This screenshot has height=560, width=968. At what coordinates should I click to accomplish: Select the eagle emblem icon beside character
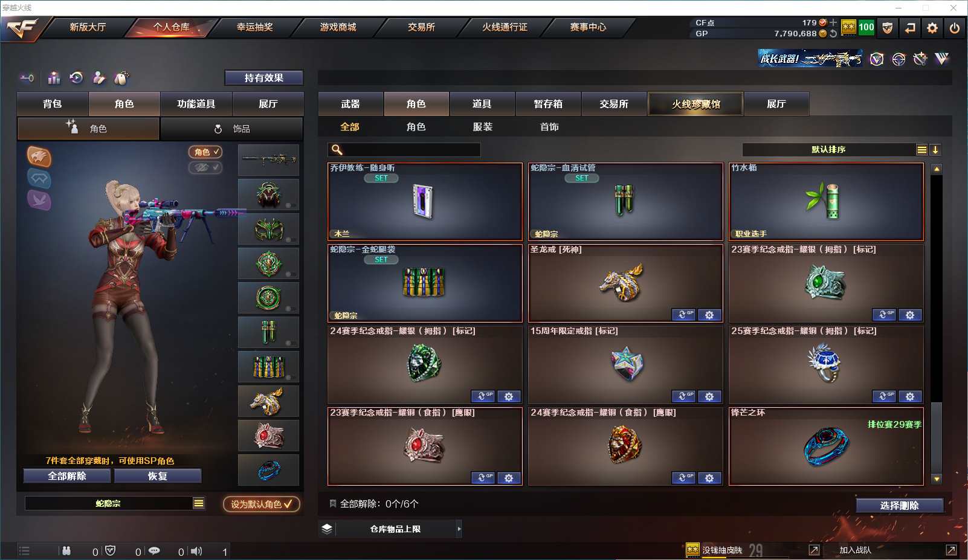[x=39, y=157]
